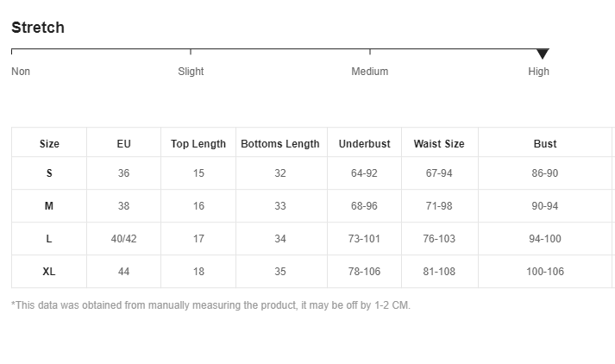Click the 100-106 bust cell
615x364 pixels.
tap(545, 272)
